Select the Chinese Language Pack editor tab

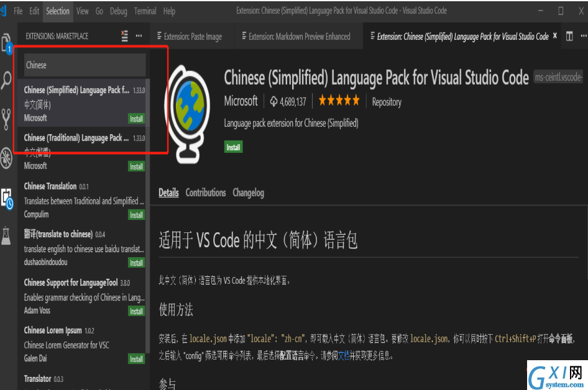tap(462, 37)
